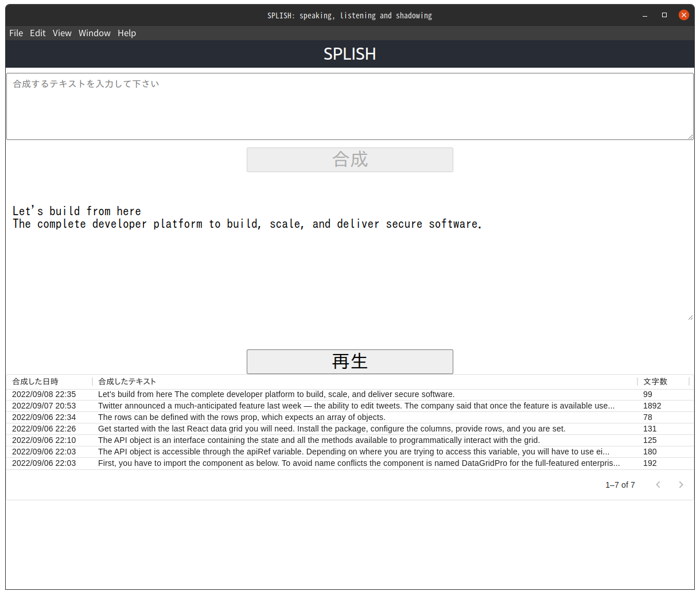Go to next page arrow in pagination
700x595 pixels.
click(x=681, y=485)
